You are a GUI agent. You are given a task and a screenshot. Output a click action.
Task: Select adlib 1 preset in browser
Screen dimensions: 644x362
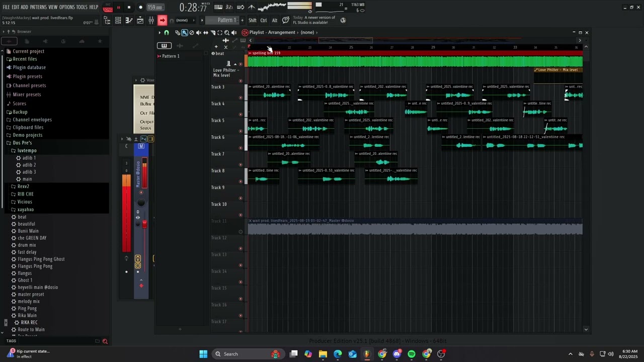pyautogui.click(x=29, y=158)
